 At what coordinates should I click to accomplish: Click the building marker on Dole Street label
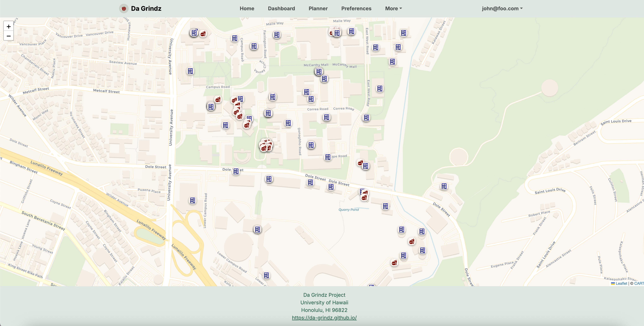click(236, 171)
